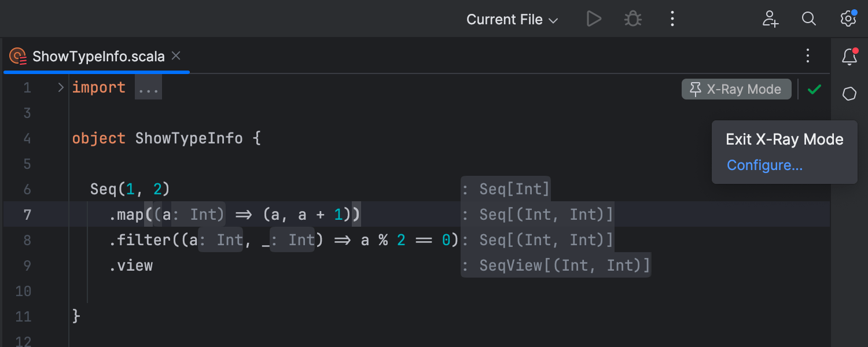The width and height of the screenshot is (868, 347).
Task: Click the '.filter' method call
Action: click(x=139, y=240)
